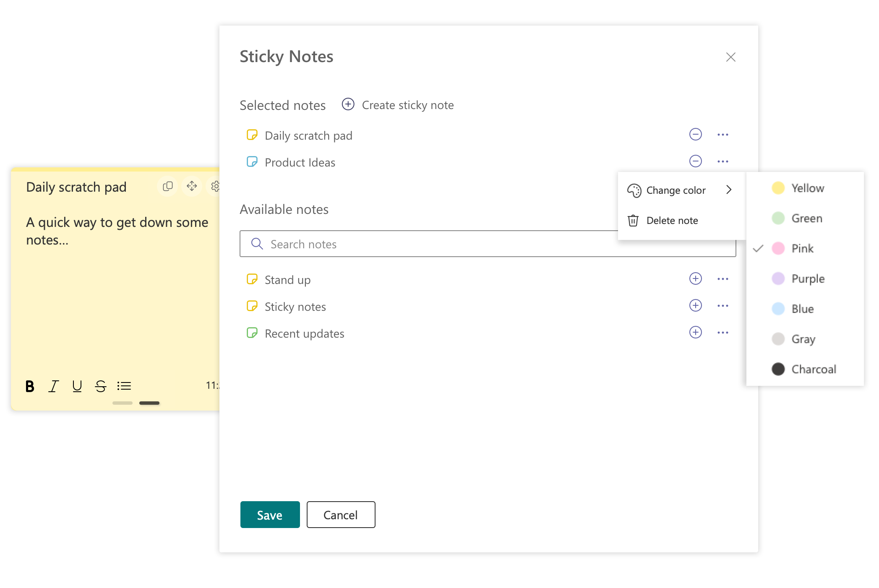Click the Product Ideas note icon
Screen dimensions: 879x588
point(252,161)
